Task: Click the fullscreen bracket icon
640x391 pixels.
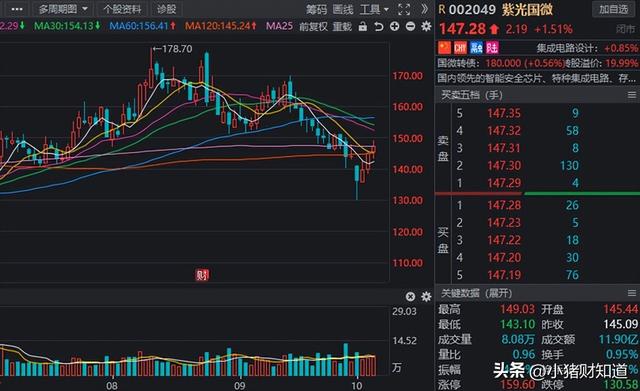Action: point(404,9)
